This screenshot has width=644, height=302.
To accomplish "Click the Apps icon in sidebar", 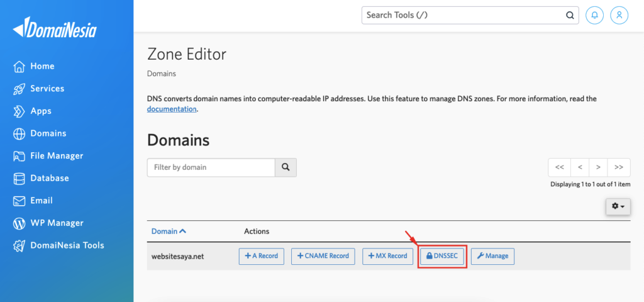I will [x=19, y=111].
